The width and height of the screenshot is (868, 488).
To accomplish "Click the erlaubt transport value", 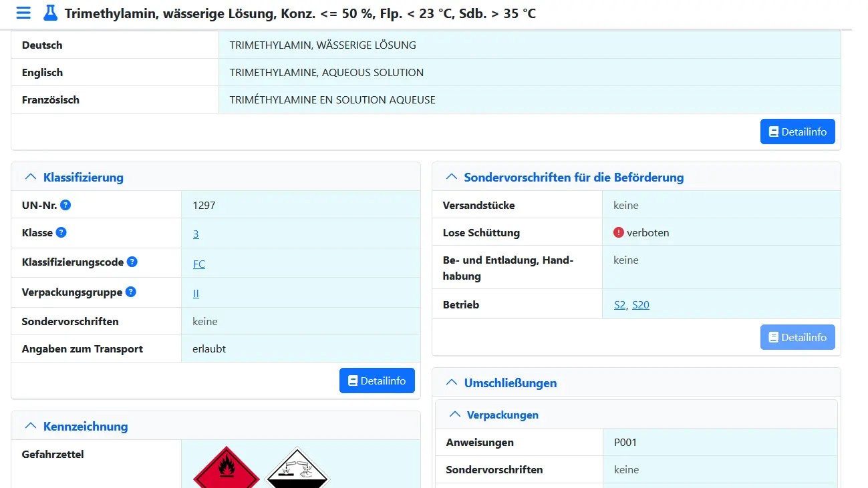I will coord(209,348).
